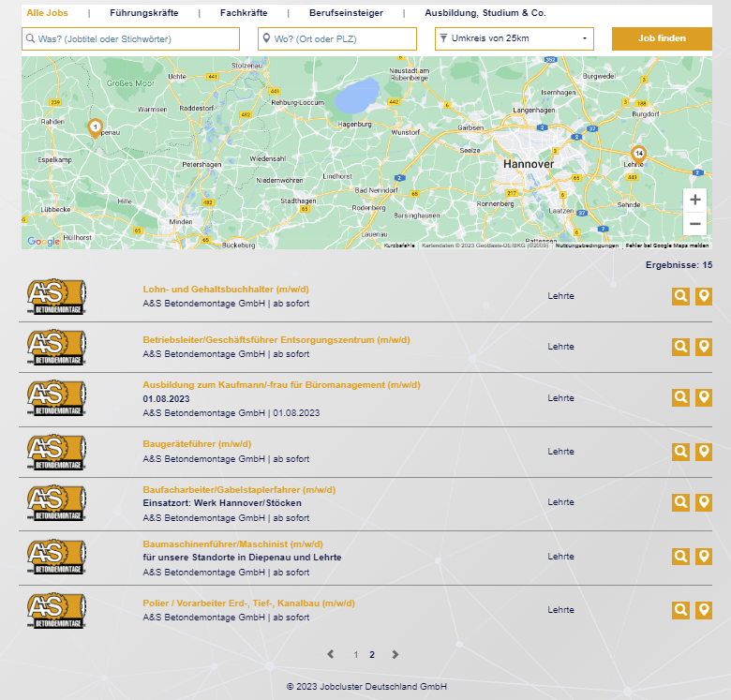
Task: Click the Was? job title search field
Action: [130, 38]
